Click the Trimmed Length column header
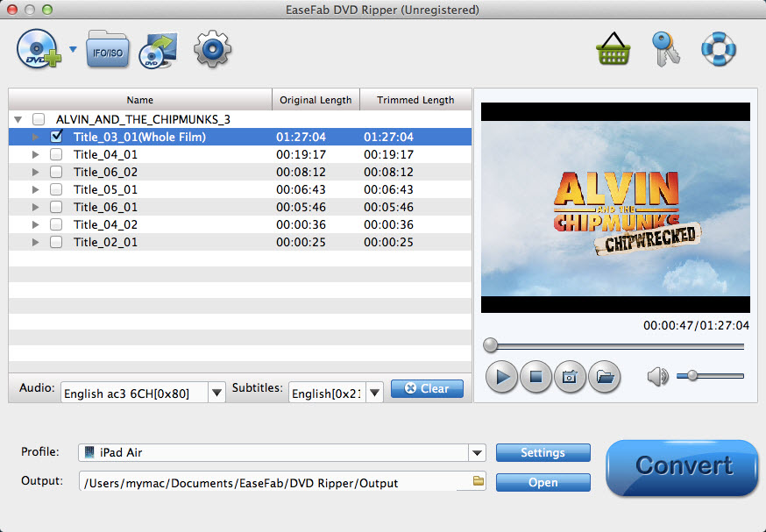The height and width of the screenshot is (532, 766). 415,100
